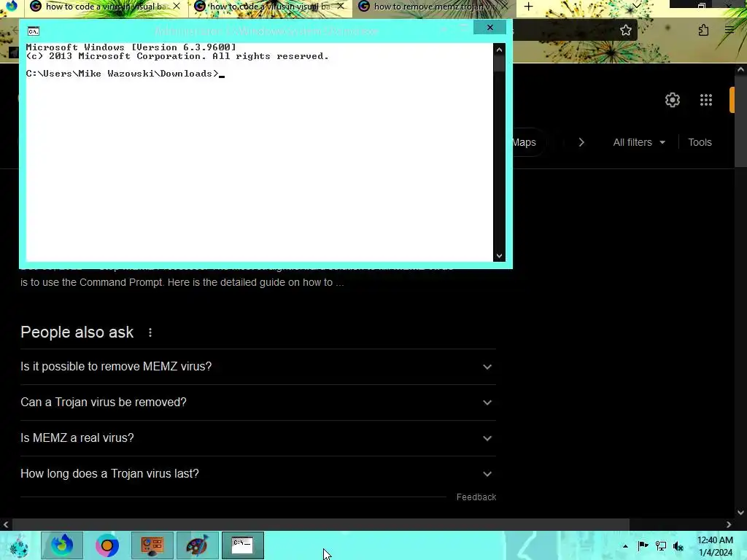Expand 'Is it possible to remove MEMZ virus?'
Image resolution: width=747 pixels, height=560 pixels.
258,367
